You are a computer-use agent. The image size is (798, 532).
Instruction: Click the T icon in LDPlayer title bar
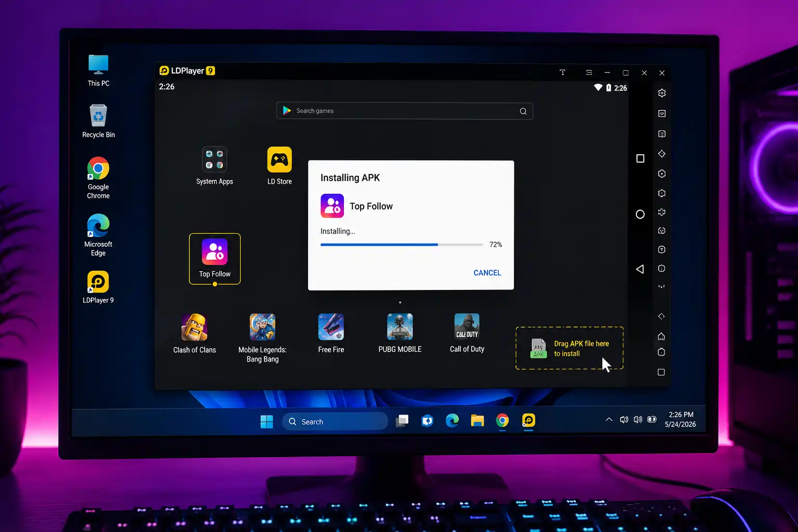pos(562,73)
